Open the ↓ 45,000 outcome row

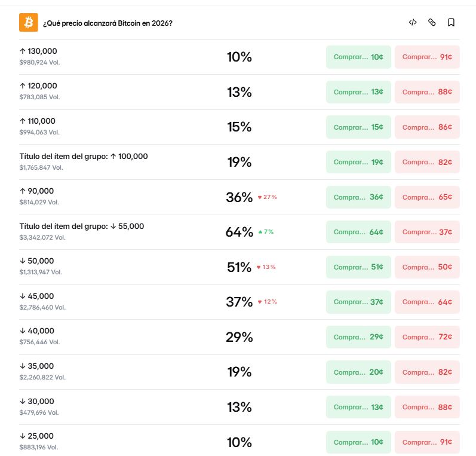point(239,302)
